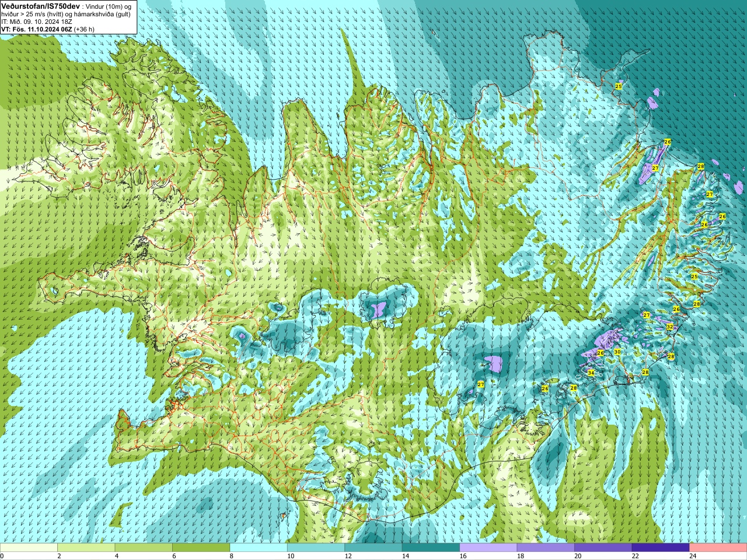Screen dimensions: 747x560
Task: Click the 22–24 m/s deep indigo legend swatch
Action: coord(661,548)
